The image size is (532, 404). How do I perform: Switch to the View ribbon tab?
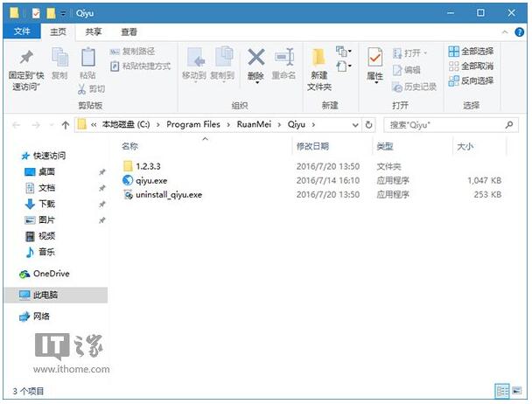click(x=128, y=31)
